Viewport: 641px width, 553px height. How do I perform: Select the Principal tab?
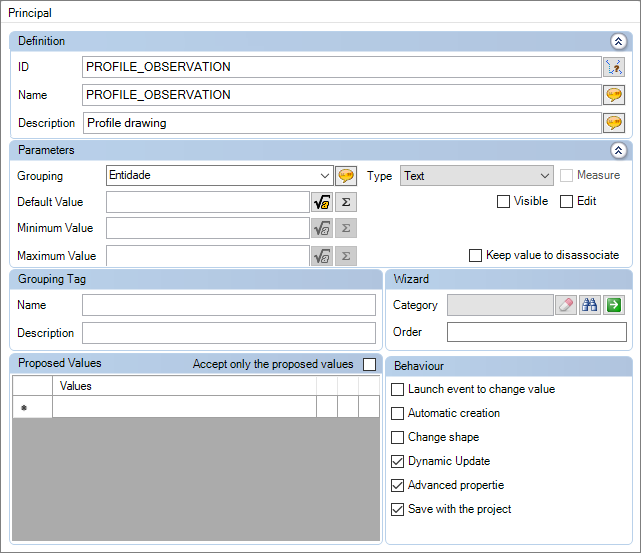(30, 13)
